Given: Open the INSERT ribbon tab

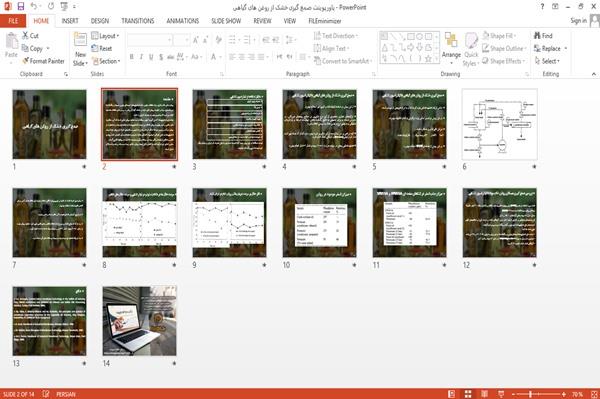Looking at the screenshot, I should click(x=70, y=21).
